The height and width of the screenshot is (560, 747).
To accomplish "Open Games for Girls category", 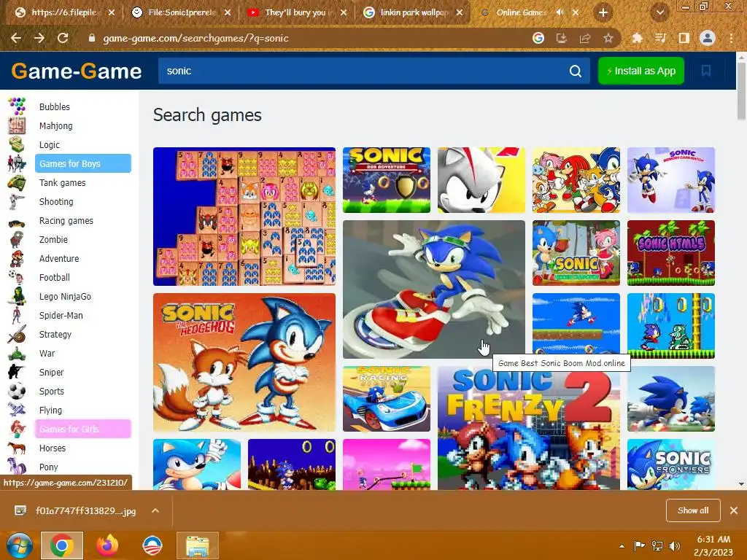I will [x=83, y=429].
